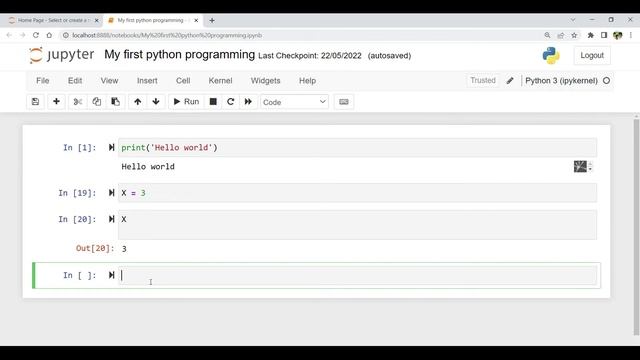Cut selected cells with the scissors icon
Image resolution: width=640 pixels, height=360 pixels.
(x=78, y=102)
